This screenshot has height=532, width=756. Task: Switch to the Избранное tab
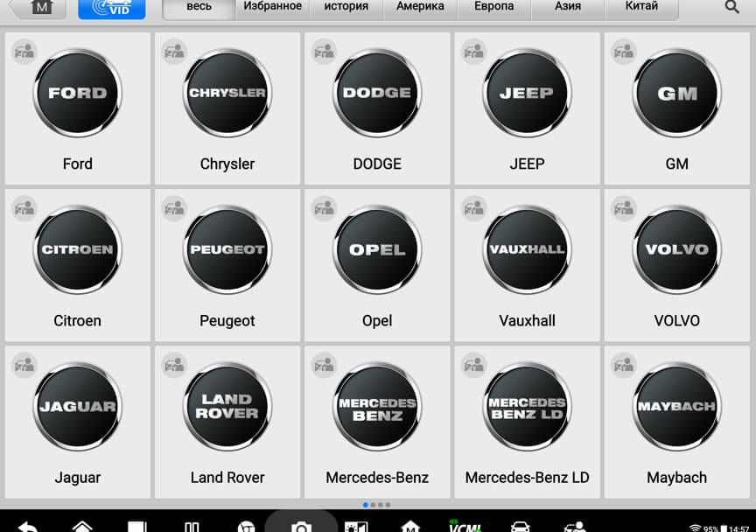[x=272, y=9]
